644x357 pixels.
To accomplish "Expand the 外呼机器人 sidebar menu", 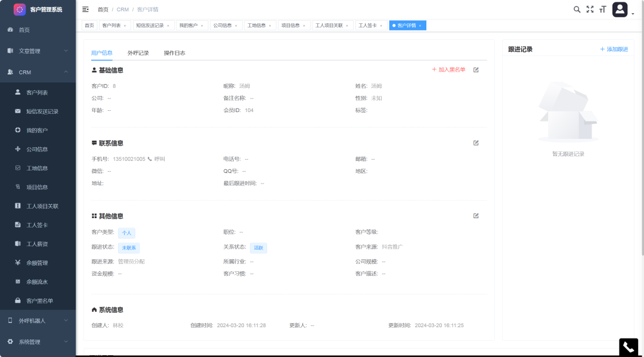I will click(x=38, y=321).
